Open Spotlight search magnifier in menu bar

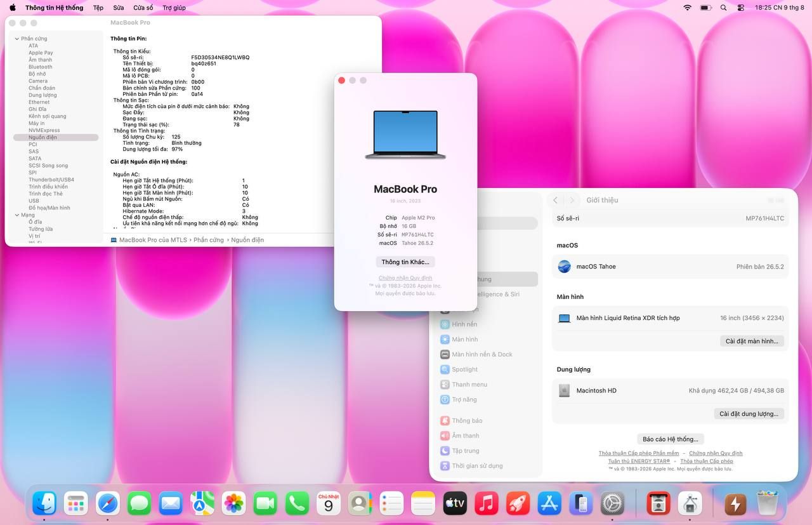pos(724,8)
